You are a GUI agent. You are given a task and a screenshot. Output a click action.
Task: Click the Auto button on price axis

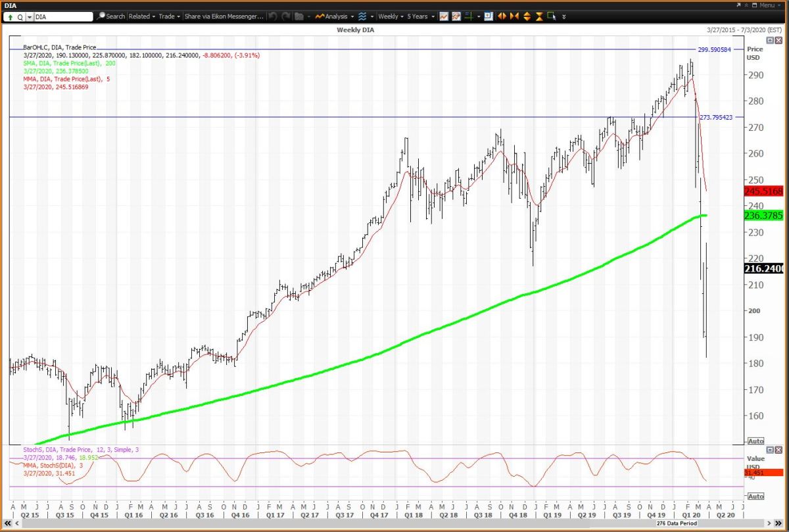point(756,441)
